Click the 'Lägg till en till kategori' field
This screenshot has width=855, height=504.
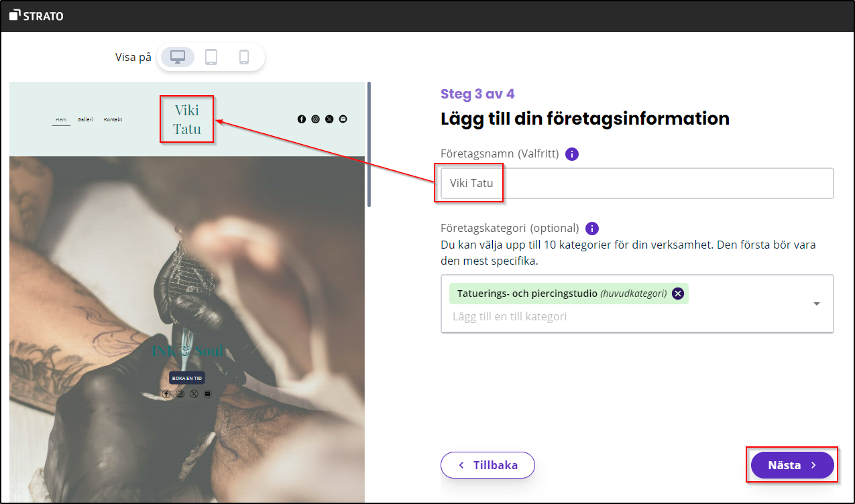570,316
